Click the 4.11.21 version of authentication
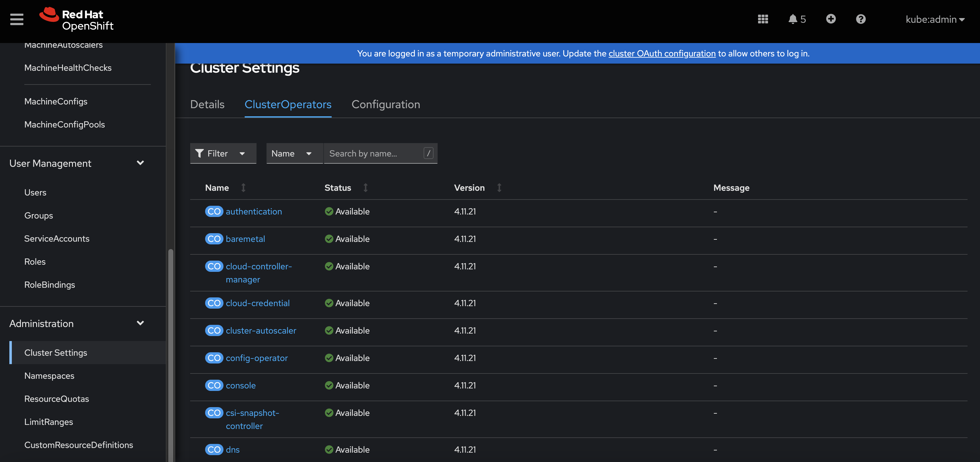 (465, 212)
